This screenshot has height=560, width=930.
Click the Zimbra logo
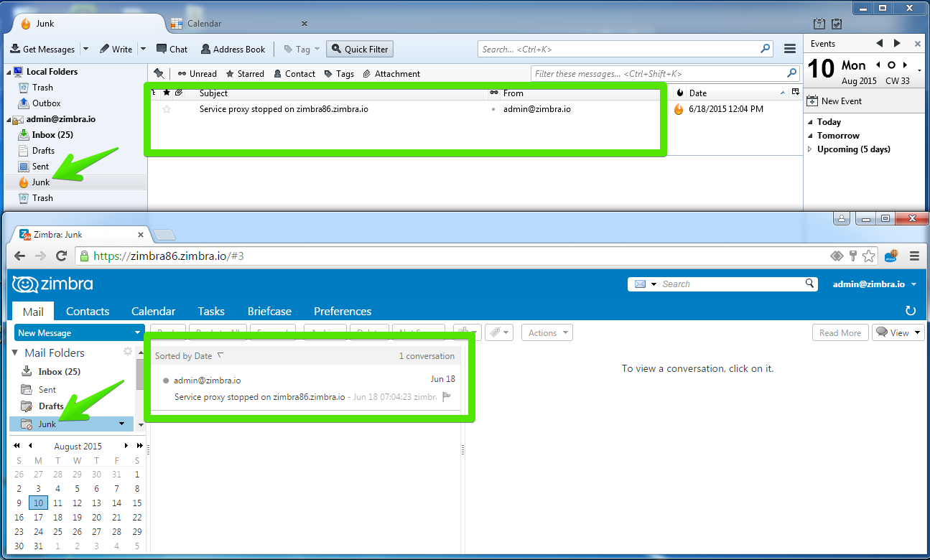(52, 284)
